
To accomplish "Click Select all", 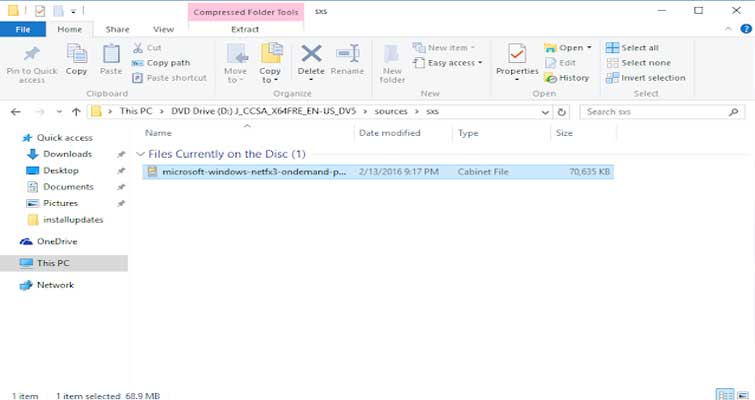I will (x=632, y=48).
